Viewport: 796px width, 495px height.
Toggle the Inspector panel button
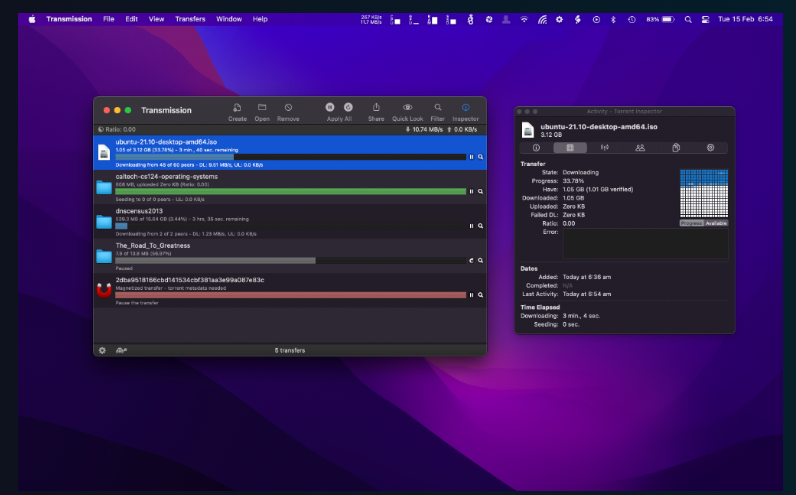point(465,107)
